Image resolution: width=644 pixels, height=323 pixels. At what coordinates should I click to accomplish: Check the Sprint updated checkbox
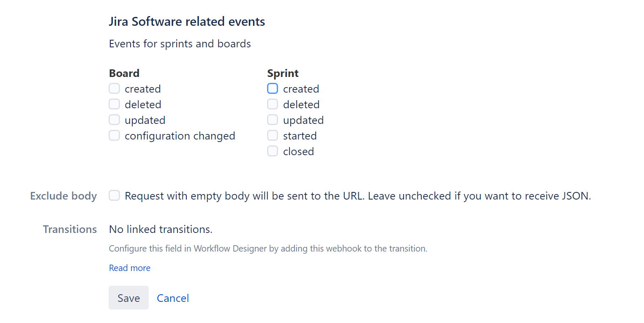[273, 120]
